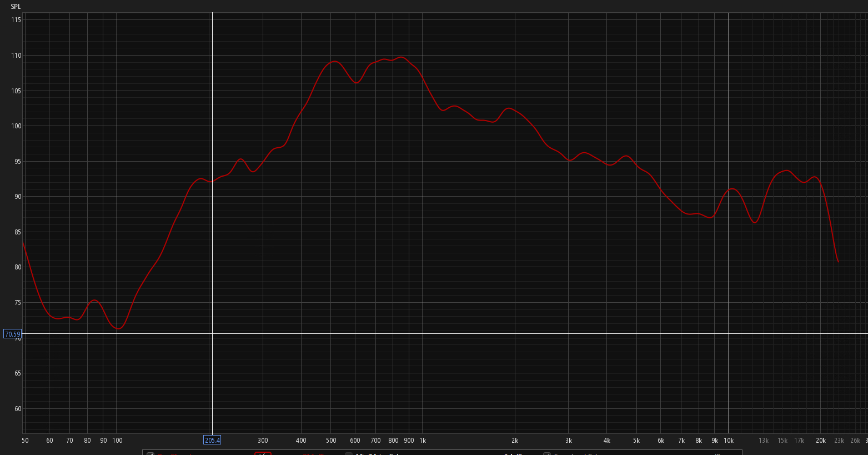The image size is (868, 455).
Task: Click the 5k frequency axis label
Action: [x=636, y=441]
